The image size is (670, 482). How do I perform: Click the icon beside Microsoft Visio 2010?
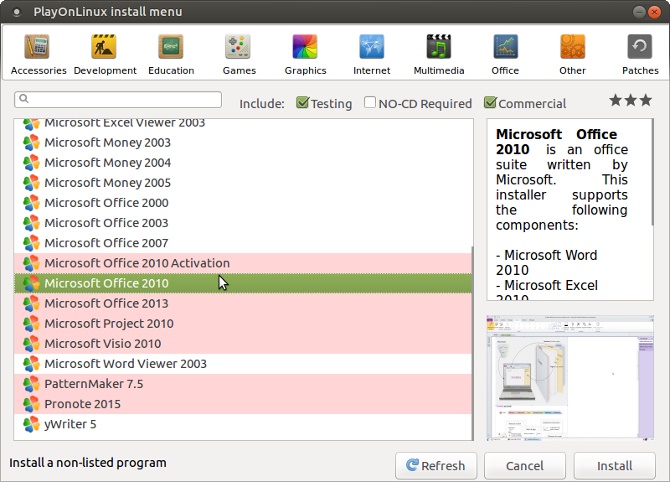[x=31, y=344]
